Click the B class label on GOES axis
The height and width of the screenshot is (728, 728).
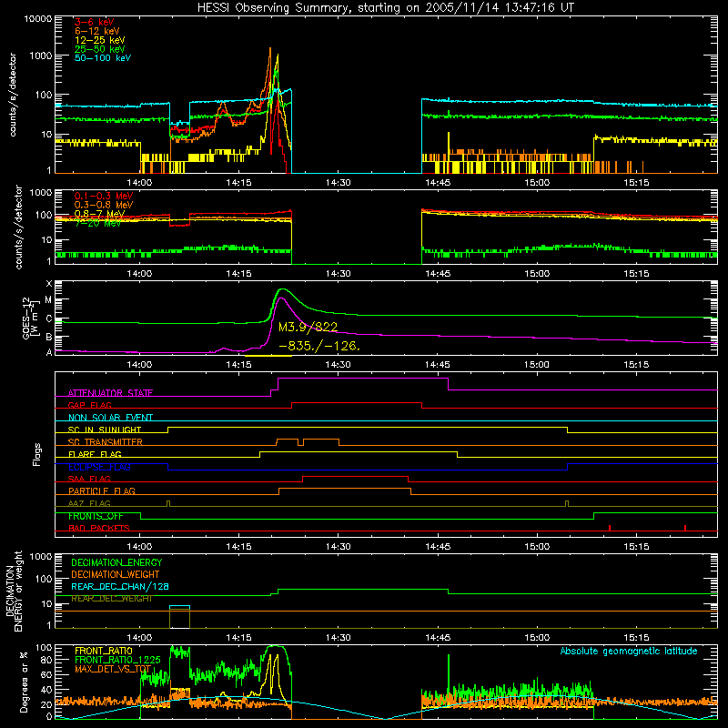pos(49,337)
